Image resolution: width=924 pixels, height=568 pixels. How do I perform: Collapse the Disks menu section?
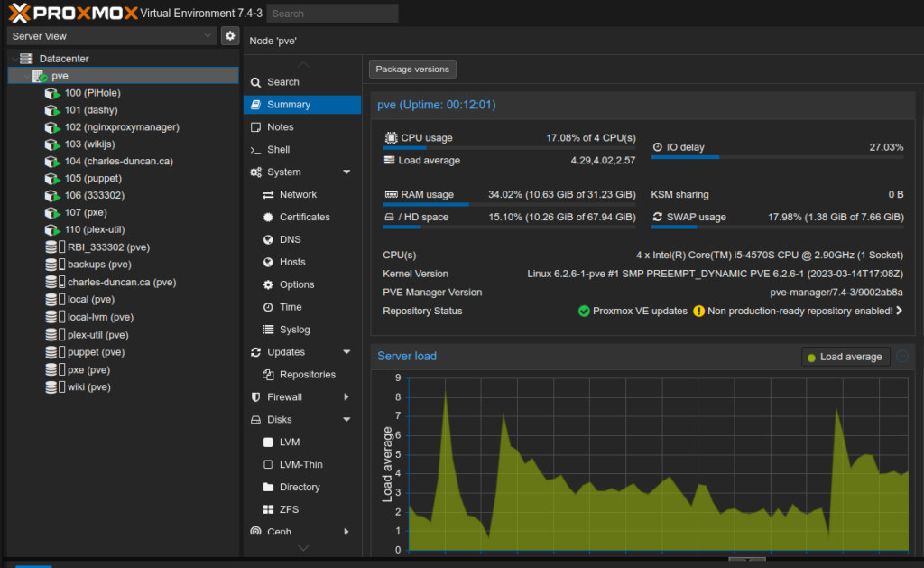346,420
